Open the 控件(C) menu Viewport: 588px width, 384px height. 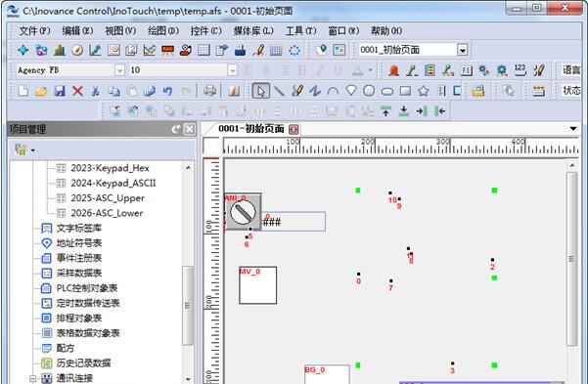(x=205, y=30)
